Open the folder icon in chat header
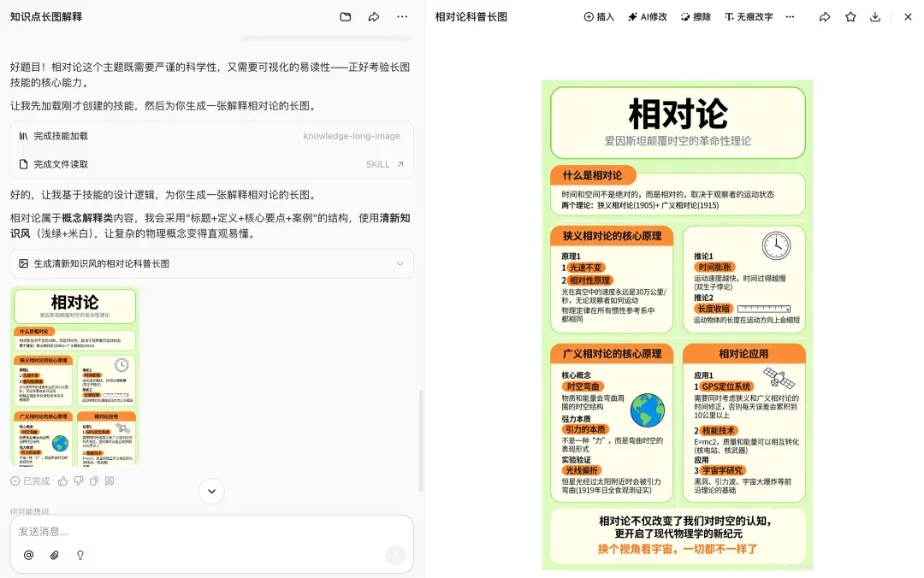 346,17
